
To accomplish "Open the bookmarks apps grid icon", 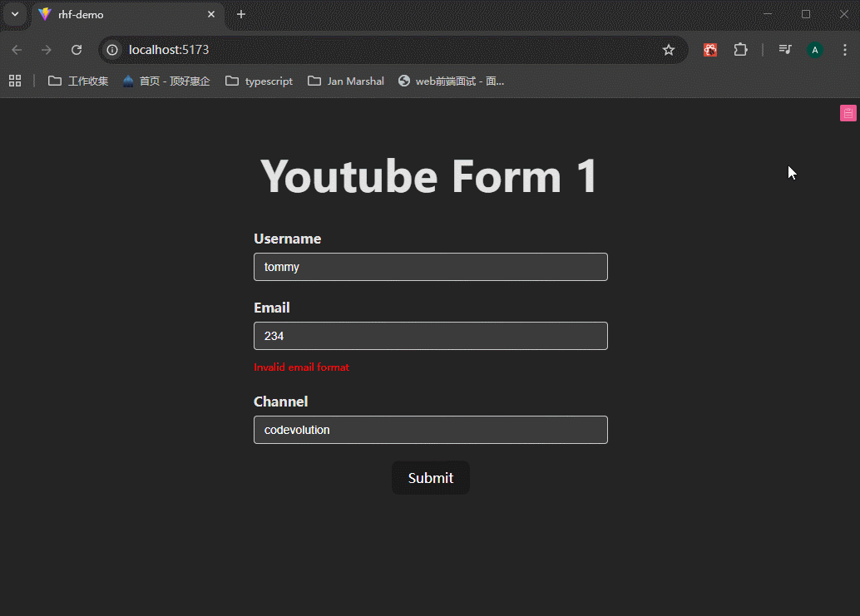I will coord(15,81).
